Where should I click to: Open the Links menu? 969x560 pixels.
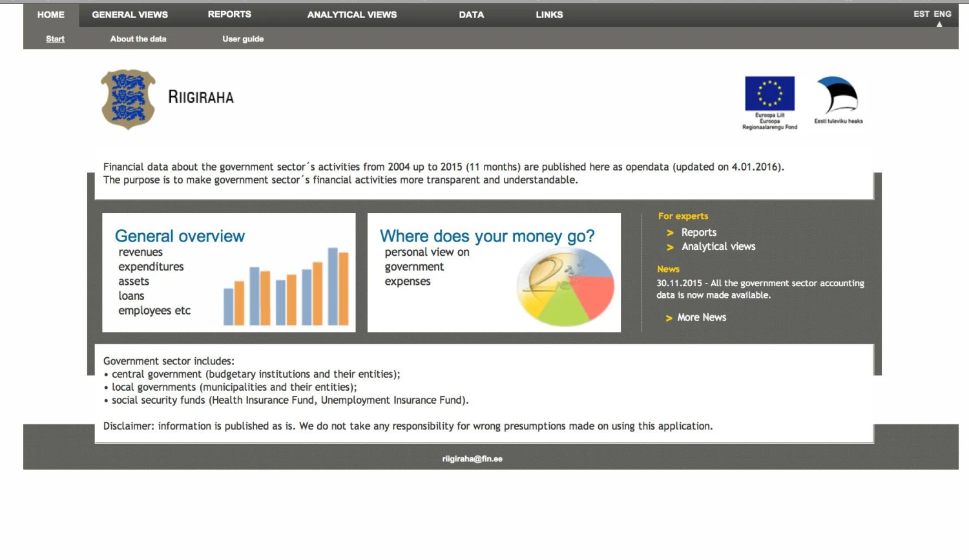click(x=549, y=14)
